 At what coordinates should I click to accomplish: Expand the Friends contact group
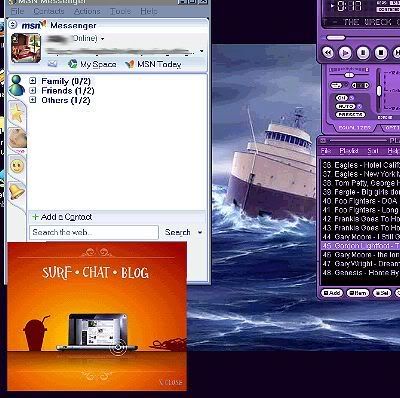(32, 90)
